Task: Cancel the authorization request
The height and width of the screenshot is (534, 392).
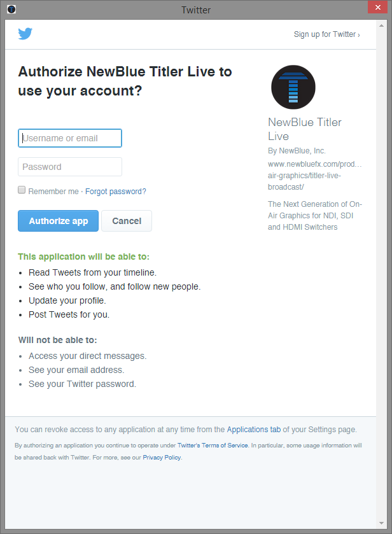Action: [x=127, y=221]
